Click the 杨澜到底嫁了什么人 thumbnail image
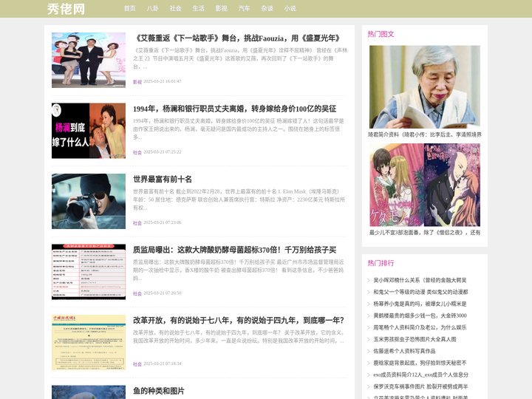Image resolution: width=532 pixels, height=399 pixels. coord(89,131)
